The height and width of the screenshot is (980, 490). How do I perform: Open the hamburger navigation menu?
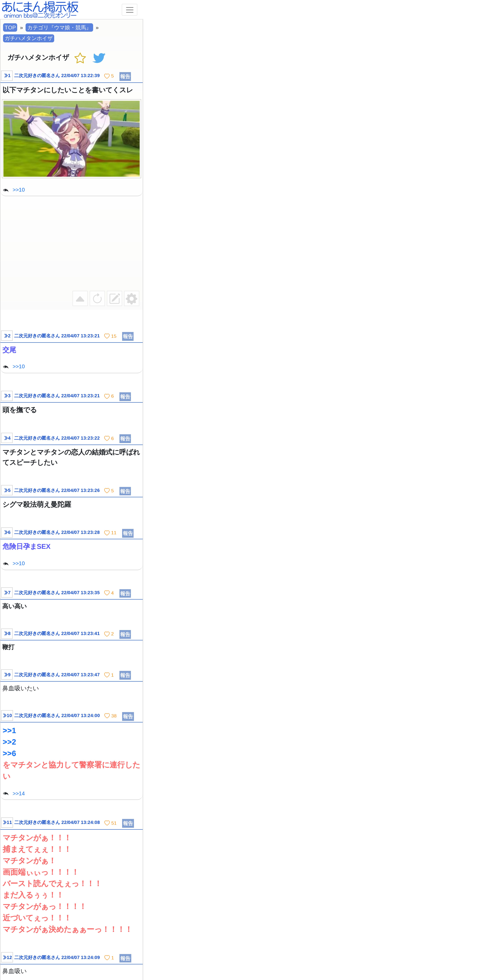pos(129,10)
